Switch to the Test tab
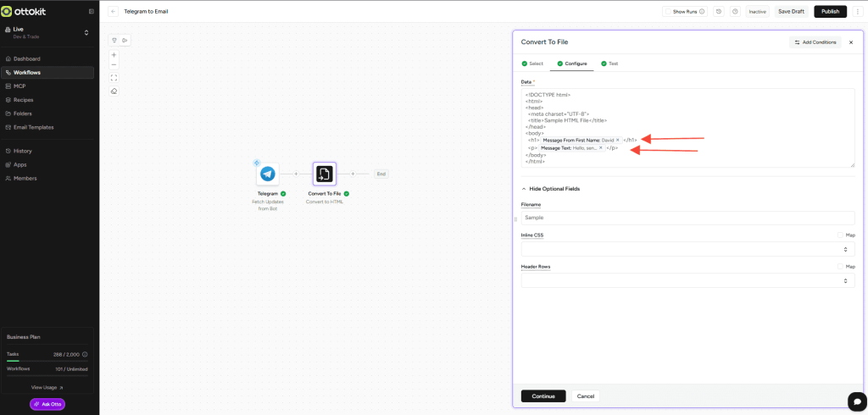Image resolution: width=868 pixels, height=415 pixels. pos(609,64)
